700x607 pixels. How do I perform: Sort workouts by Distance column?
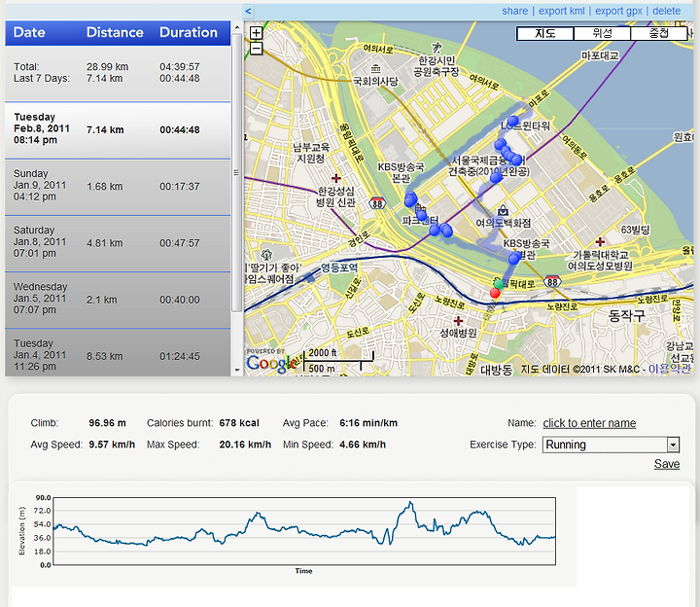115,33
